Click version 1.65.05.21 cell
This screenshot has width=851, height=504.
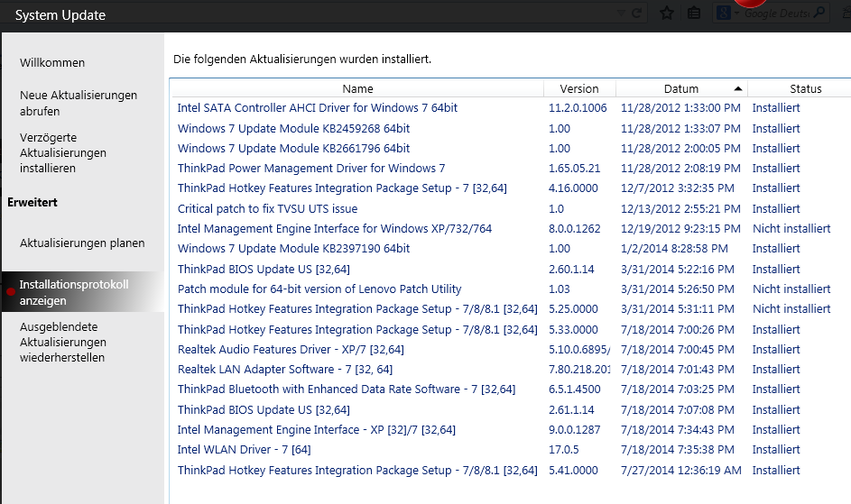point(574,169)
